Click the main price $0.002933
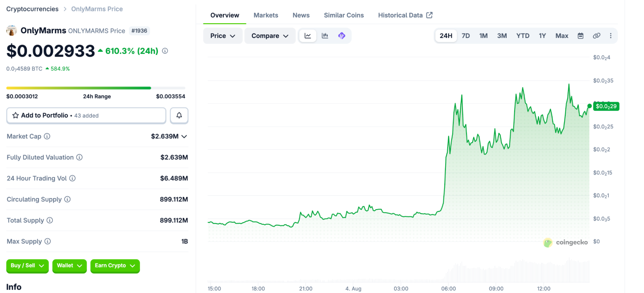 coord(51,51)
